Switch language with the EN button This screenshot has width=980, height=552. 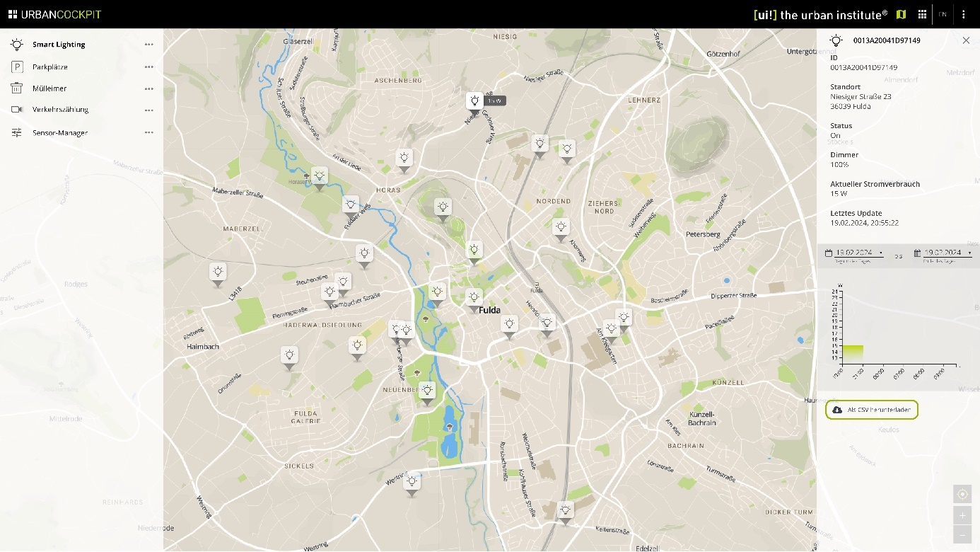pos(943,14)
